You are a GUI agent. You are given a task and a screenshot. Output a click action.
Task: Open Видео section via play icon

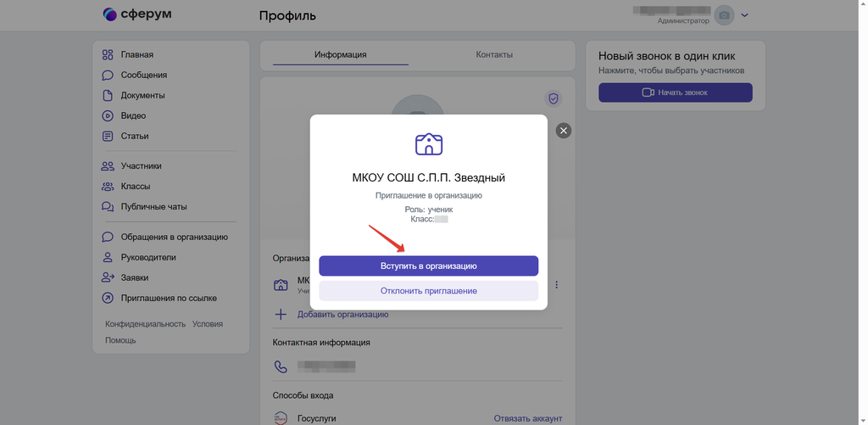108,115
